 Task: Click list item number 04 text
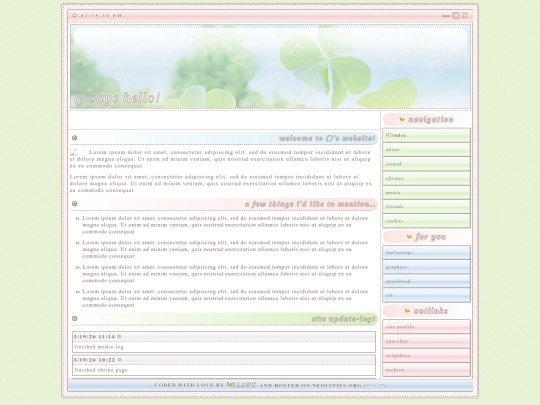coord(225,298)
